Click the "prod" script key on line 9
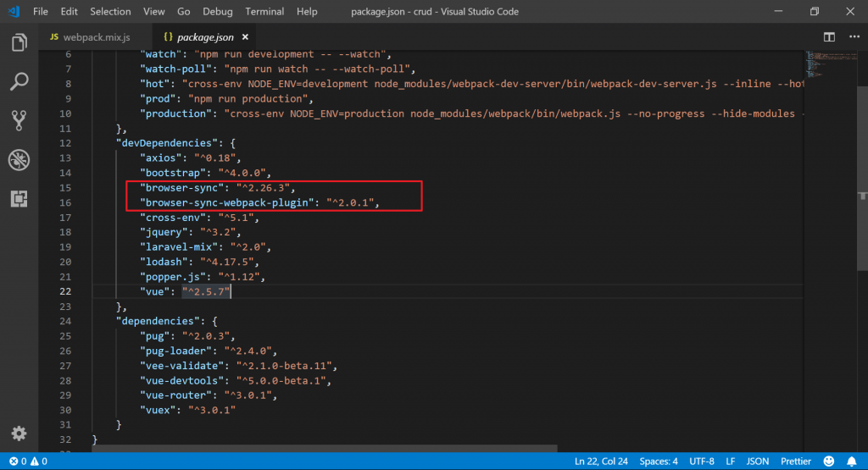The image size is (868, 470). [158, 99]
